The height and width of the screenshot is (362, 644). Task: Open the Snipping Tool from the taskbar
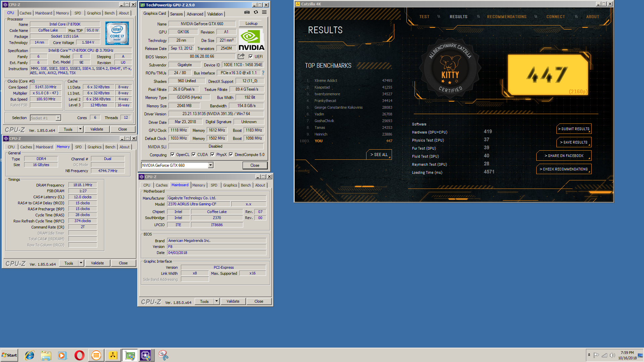coord(163,355)
